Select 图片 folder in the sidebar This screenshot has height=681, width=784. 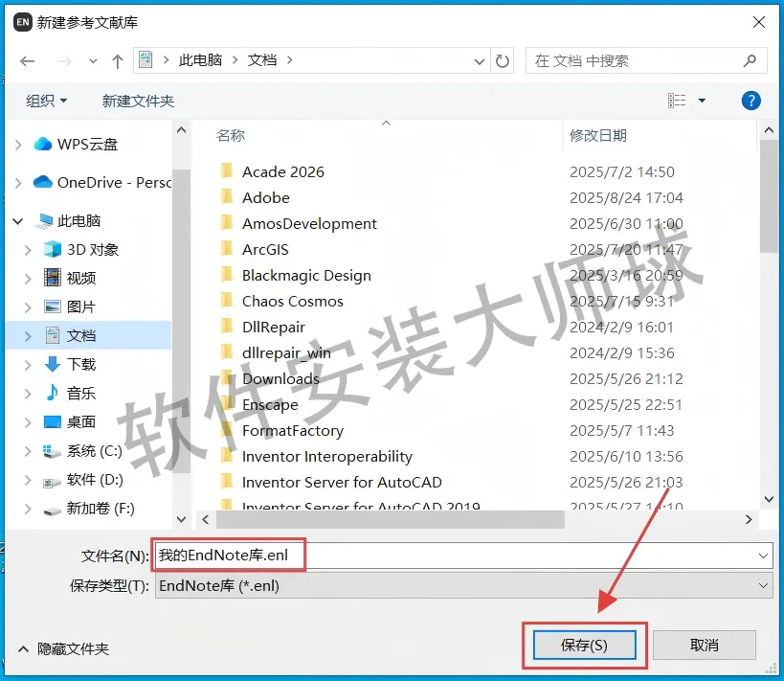click(x=70, y=306)
